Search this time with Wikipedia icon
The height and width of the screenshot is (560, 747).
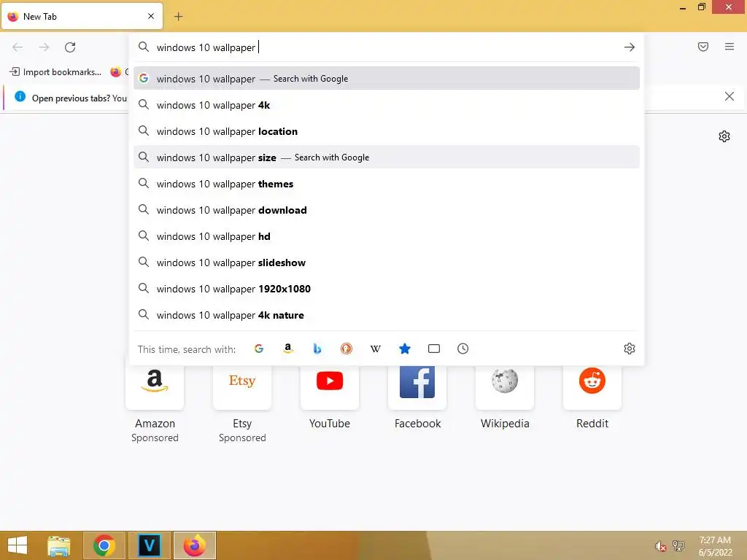point(376,349)
